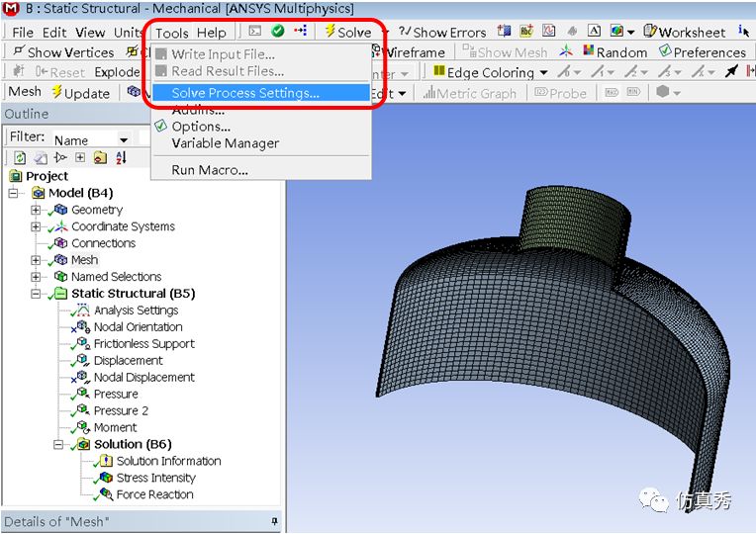Click the A-Z sort icon in Outline
The height and width of the screenshot is (534, 756).
click(121, 157)
